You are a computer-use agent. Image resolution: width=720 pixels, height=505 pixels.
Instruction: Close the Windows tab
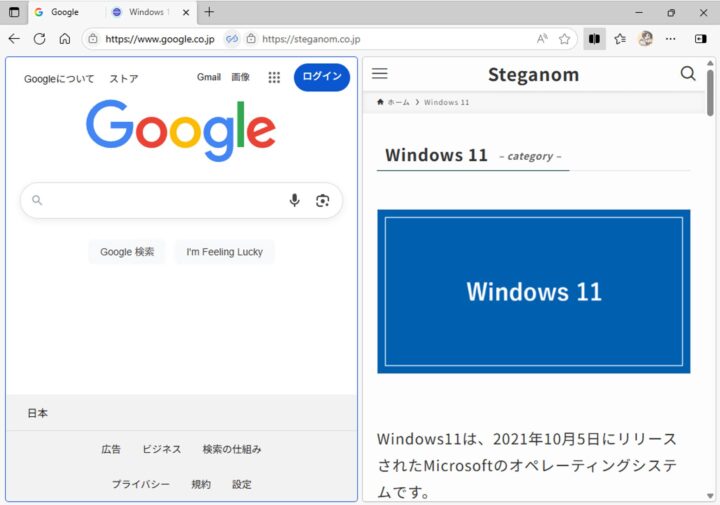pos(186,12)
